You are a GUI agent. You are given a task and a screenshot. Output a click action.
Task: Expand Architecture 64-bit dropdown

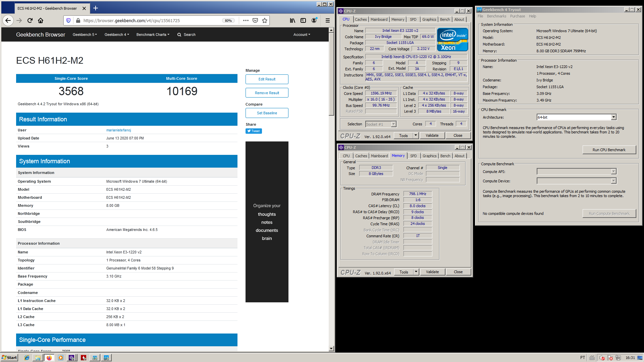coord(613,117)
